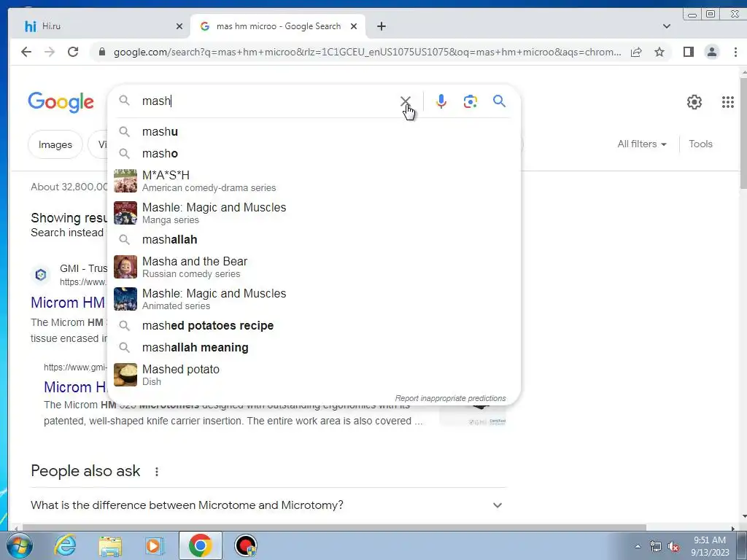Bookmark this page with the star icon
Image resolution: width=747 pixels, height=560 pixels.
(x=659, y=52)
